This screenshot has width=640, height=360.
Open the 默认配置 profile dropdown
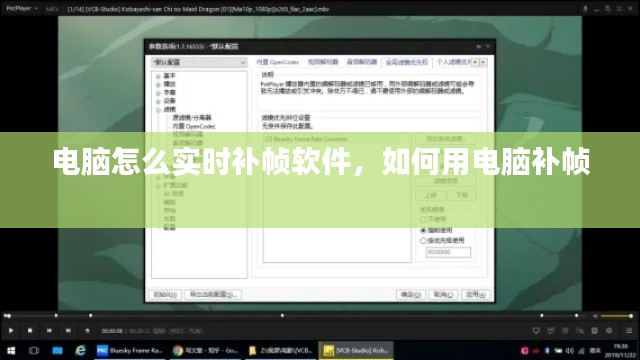pos(199,62)
